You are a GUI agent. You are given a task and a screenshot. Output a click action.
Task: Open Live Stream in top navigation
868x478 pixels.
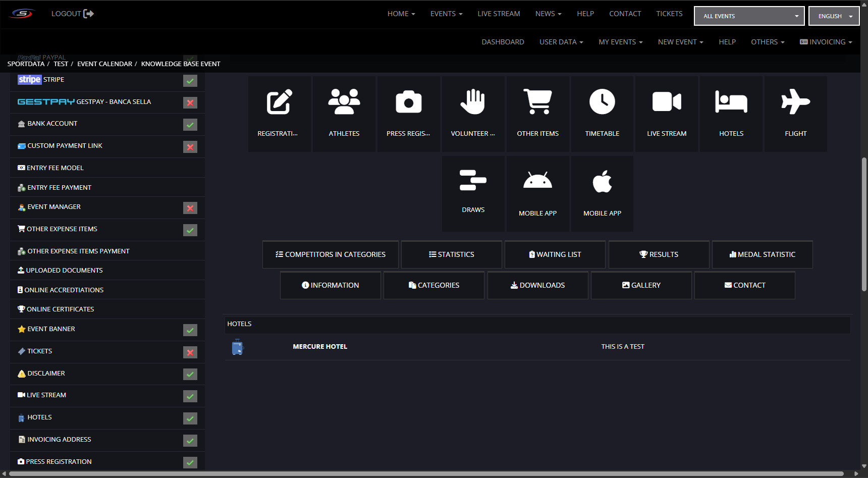(499, 14)
